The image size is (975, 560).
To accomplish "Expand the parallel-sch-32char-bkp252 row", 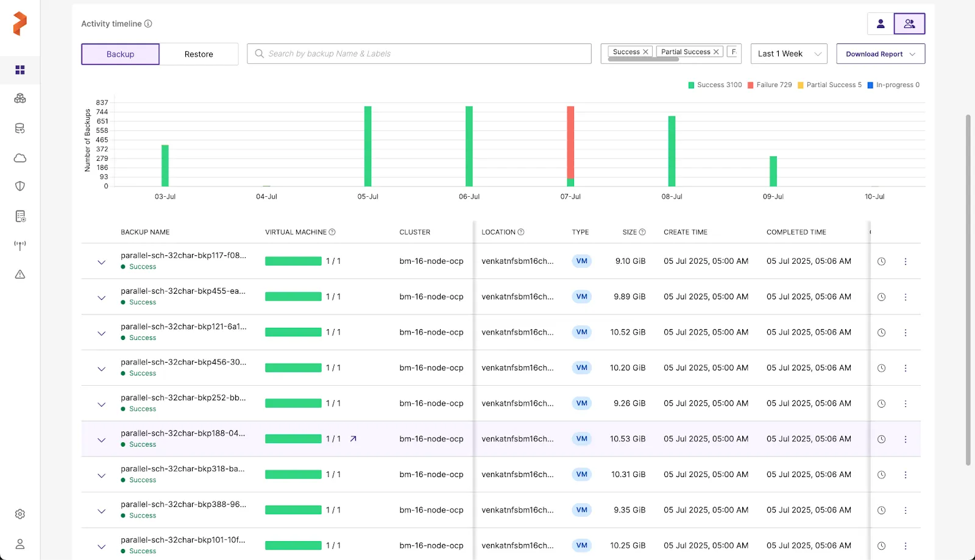I will pyautogui.click(x=102, y=405).
